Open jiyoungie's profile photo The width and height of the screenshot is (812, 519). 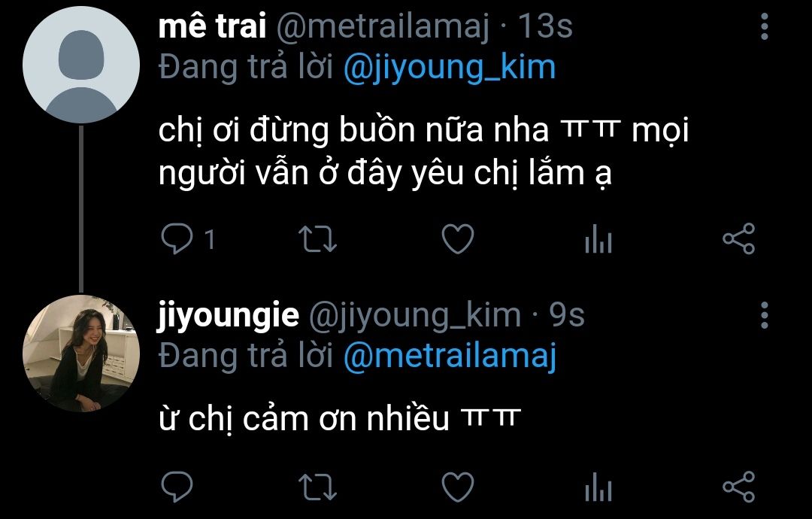(81, 354)
